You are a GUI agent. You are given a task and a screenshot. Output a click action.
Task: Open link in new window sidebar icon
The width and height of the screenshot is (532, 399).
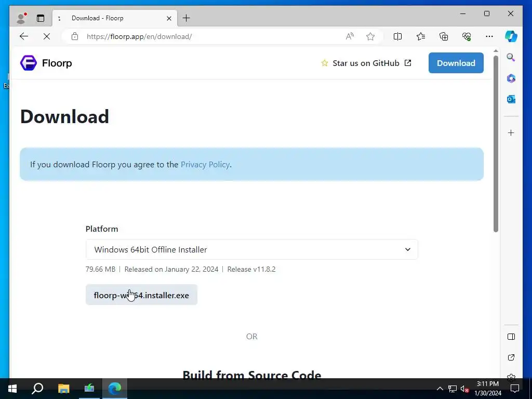(x=511, y=357)
